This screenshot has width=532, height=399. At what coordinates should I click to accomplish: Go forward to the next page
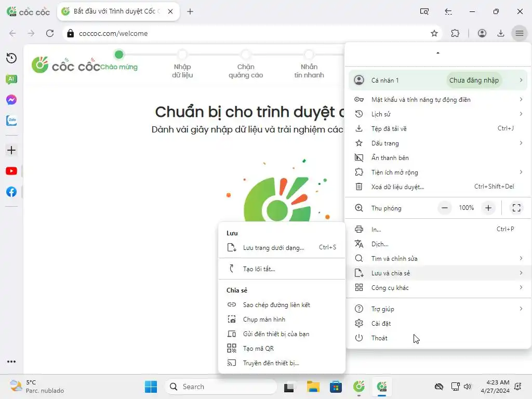[x=31, y=33]
